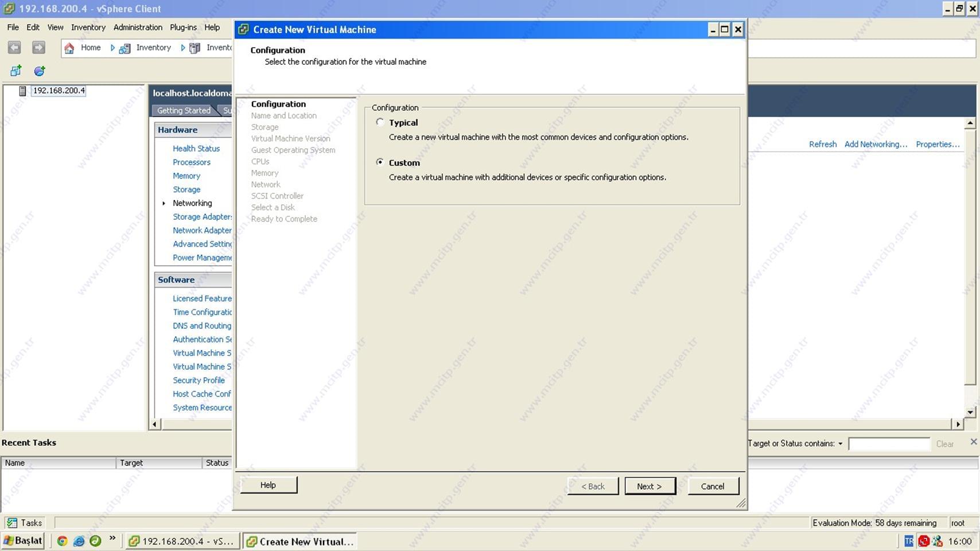This screenshot has width=980, height=551.
Task: Expand the Inventory breadcrumb arrow after Home
Action: 112,48
